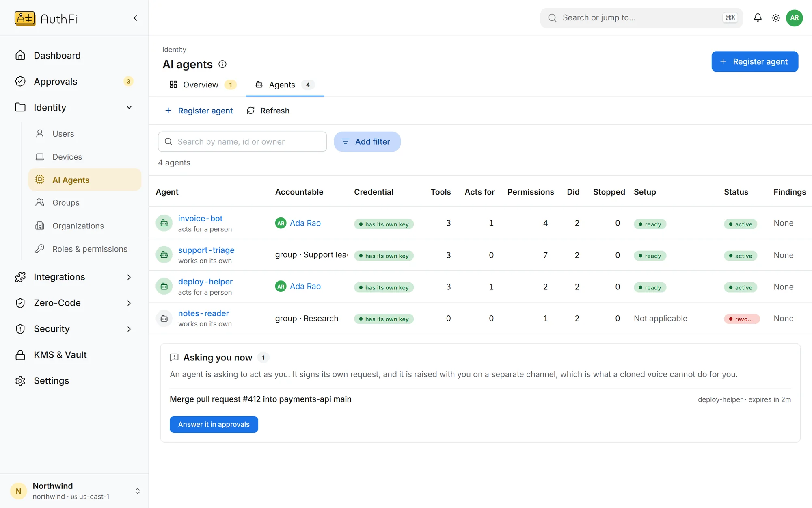Click the support-triage robot icon
812x508 pixels.
click(164, 255)
